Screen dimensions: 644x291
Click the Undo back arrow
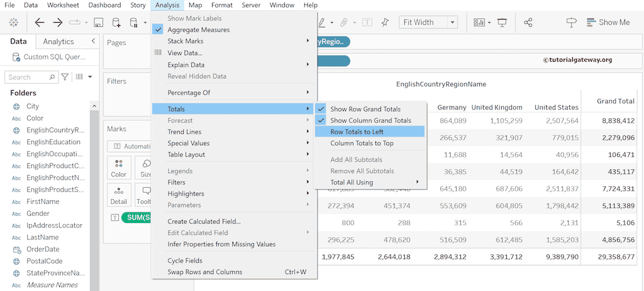pos(40,23)
